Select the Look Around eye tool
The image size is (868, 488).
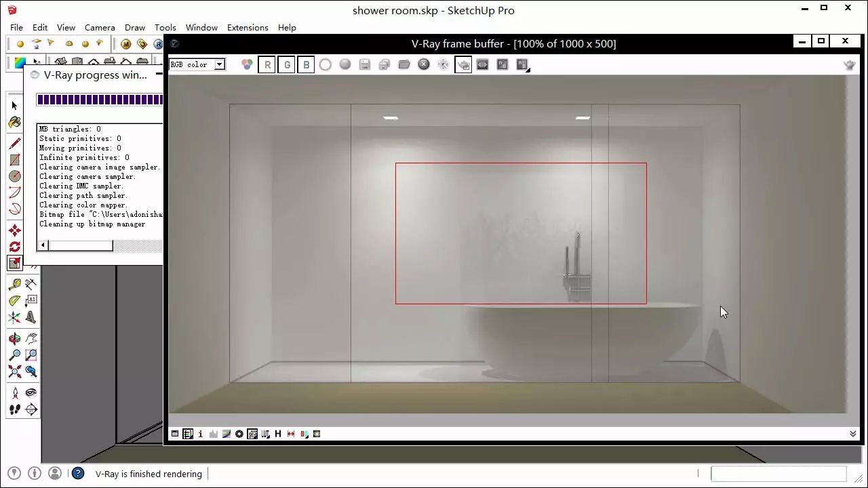coord(31,393)
